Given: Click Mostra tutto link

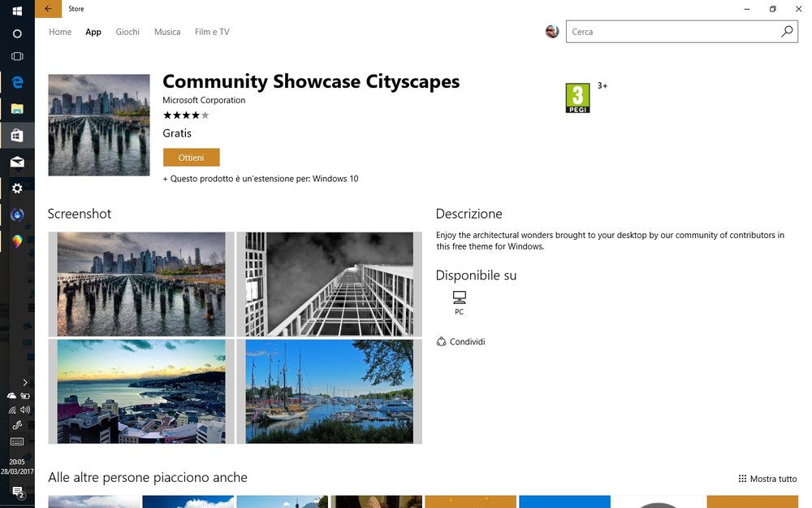Looking at the screenshot, I should tap(767, 479).
